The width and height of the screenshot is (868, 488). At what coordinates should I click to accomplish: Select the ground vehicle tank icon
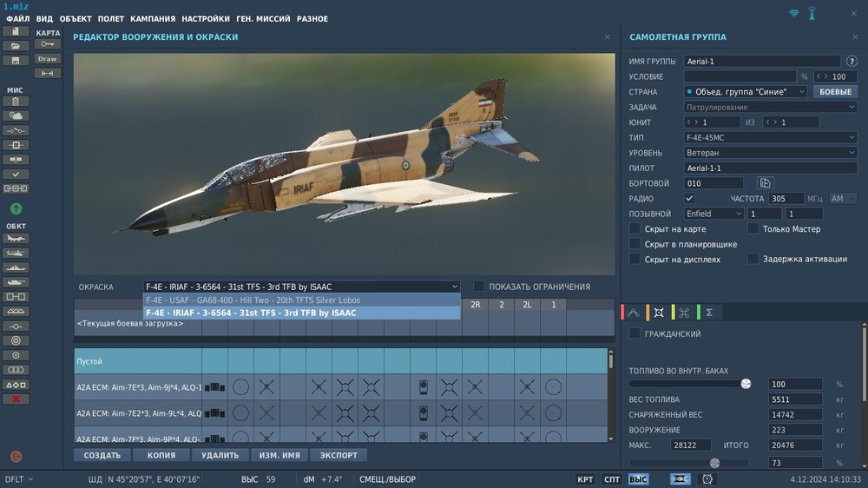click(x=16, y=282)
